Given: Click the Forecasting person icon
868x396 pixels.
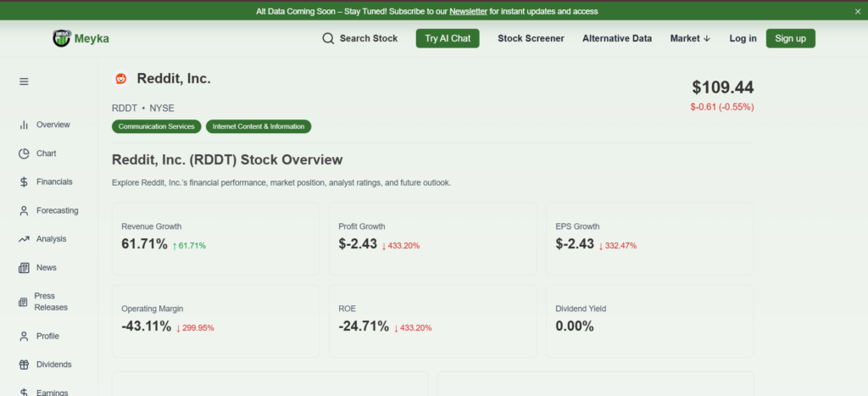Looking at the screenshot, I should pos(24,210).
